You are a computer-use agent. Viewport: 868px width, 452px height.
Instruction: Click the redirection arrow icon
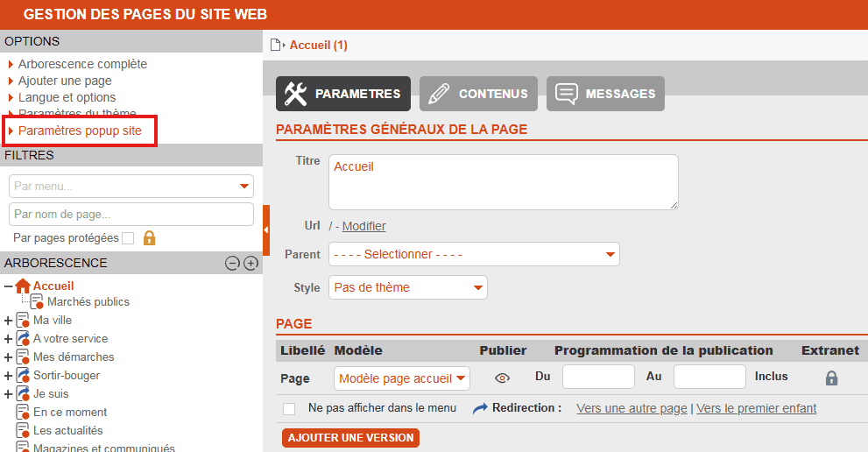[x=480, y=408]
